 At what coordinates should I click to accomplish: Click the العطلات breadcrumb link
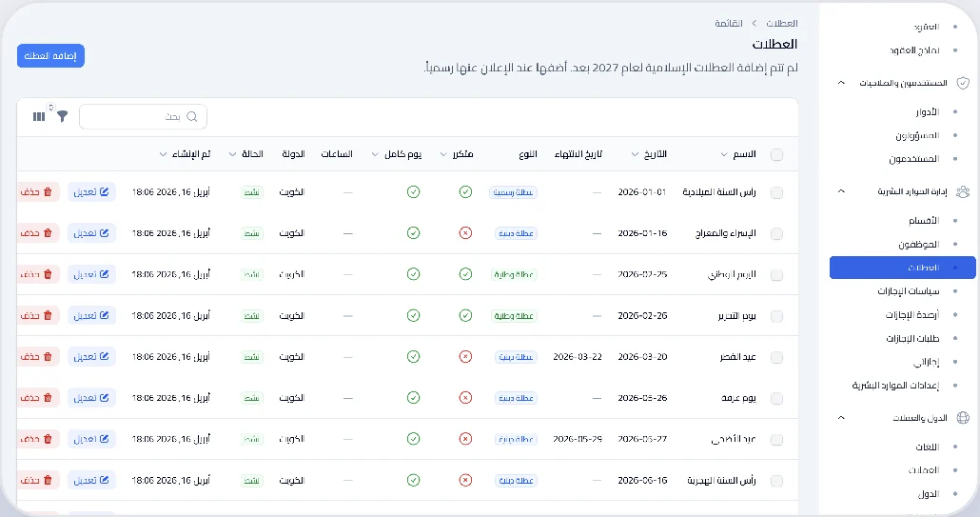click(x=782, y=23)
